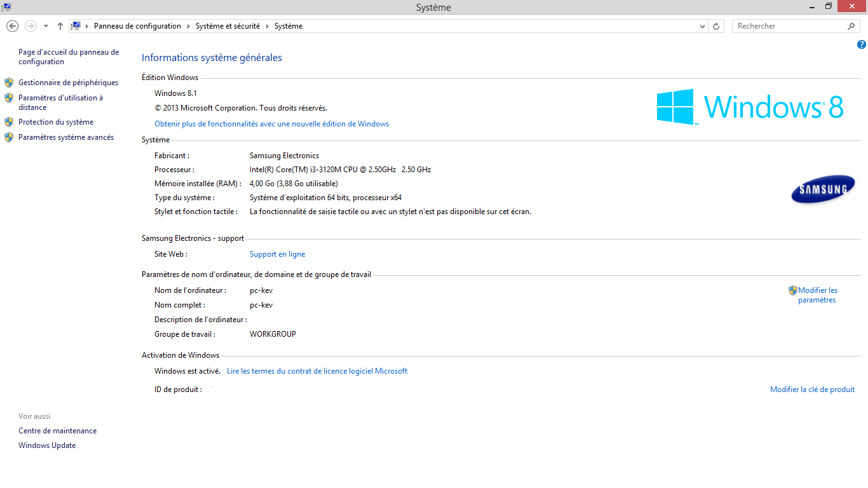Open Centre de maintenance
Image resolution: width=868 pixels, height=488 pixels.
click(58, 431)
